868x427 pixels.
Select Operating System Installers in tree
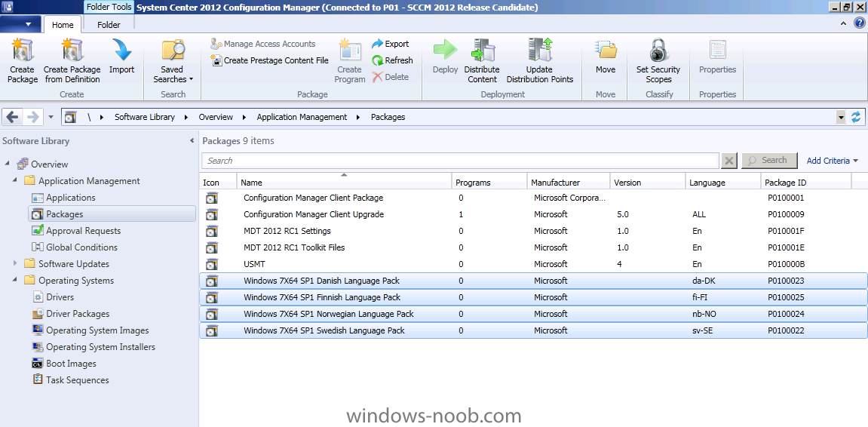(100, 347)
